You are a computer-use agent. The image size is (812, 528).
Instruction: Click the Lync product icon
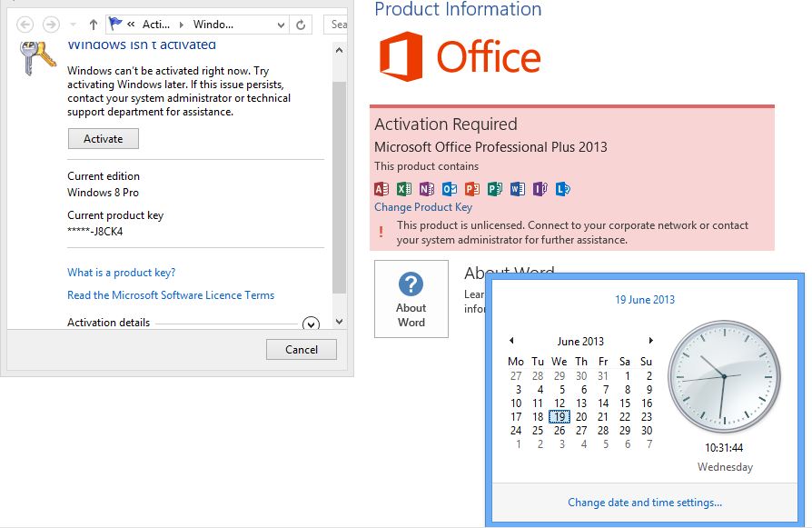563,189
